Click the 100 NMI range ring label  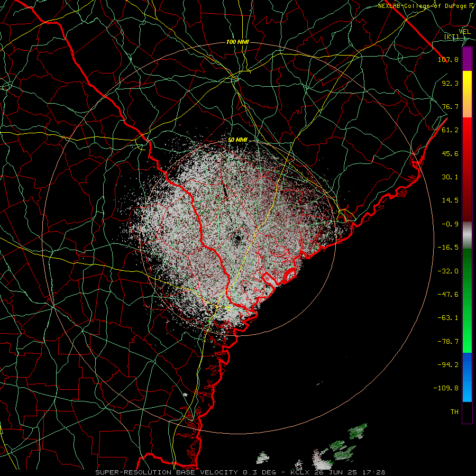[237, 42]
